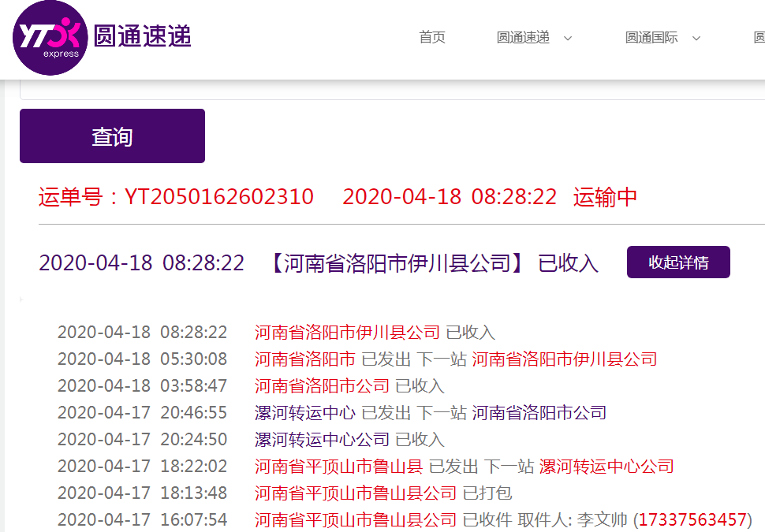Image resolution: width=765 pixels, height=532 pixels.
Task: Expand the 圆通国际 dropdown chevron
Action: (x=696, y=39)
